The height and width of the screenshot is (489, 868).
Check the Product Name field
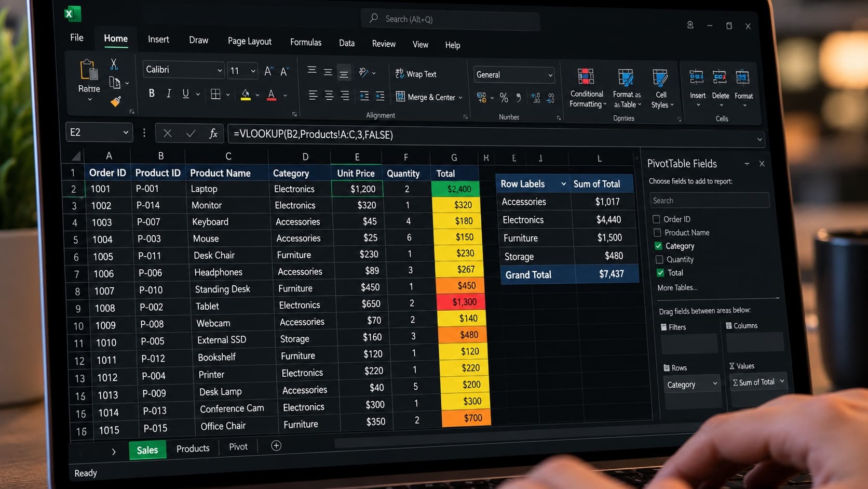657,232
